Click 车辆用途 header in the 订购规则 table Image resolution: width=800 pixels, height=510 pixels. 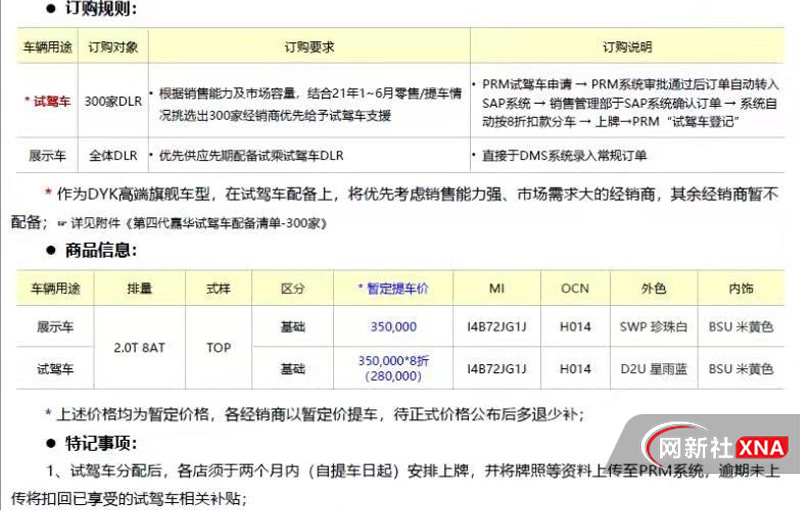coord(47,47)
